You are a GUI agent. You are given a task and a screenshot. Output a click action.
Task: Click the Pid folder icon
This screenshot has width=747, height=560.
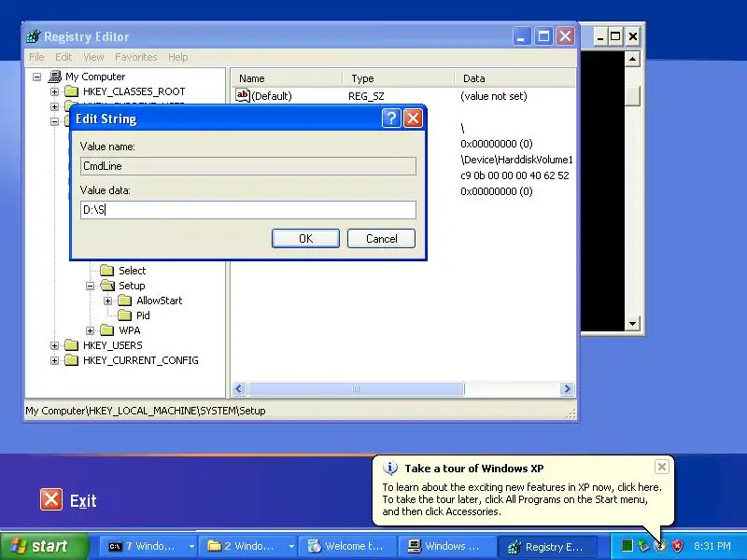(x=125, y=315)
